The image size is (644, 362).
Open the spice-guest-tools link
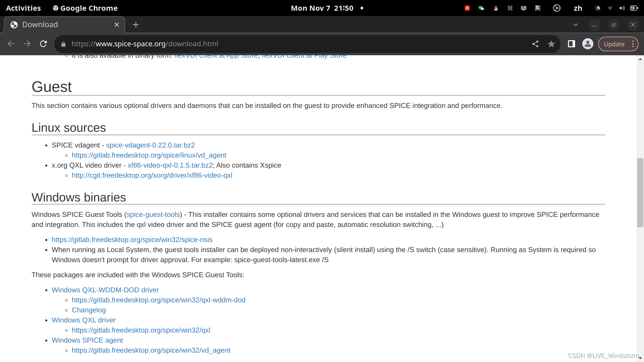click(153, 215)
